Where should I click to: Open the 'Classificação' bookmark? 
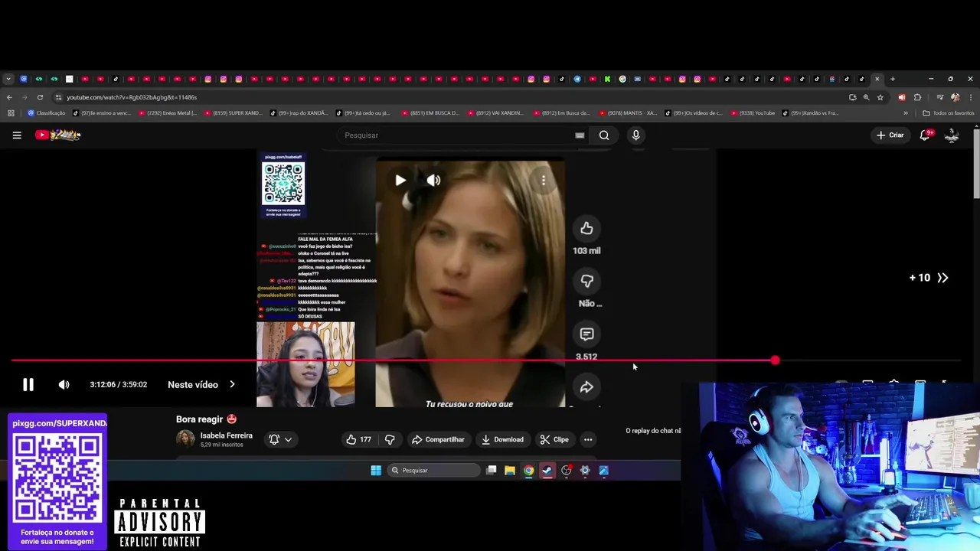pyautogui.click(x=47, y=113)
